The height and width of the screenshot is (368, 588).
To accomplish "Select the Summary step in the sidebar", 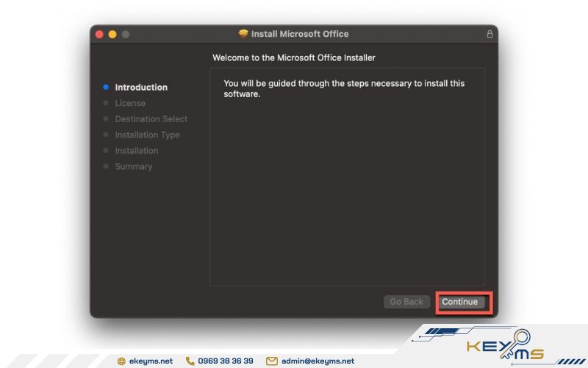I will coord(134,166).
